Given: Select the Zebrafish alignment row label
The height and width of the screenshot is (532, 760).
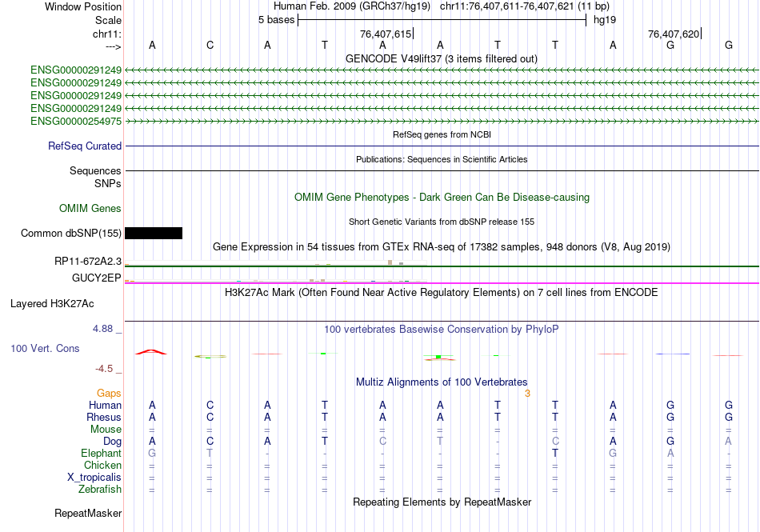Looking at the screenshot, I should click(100, 489).
